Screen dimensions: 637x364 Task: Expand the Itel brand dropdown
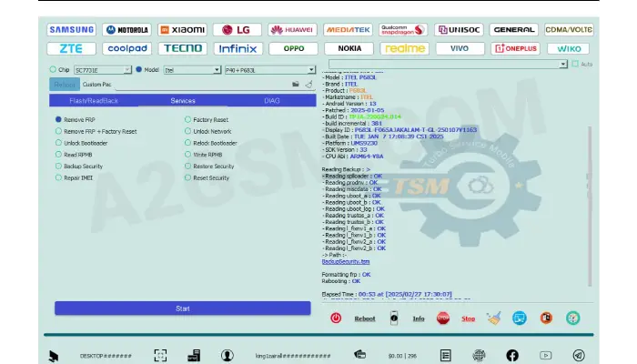click(217, 70)
